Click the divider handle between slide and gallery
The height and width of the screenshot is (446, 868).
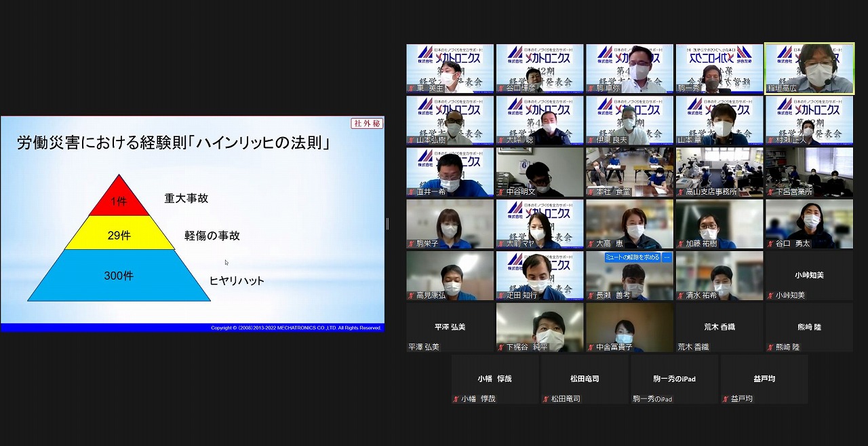pyautogui.click(x=387, y=223)
